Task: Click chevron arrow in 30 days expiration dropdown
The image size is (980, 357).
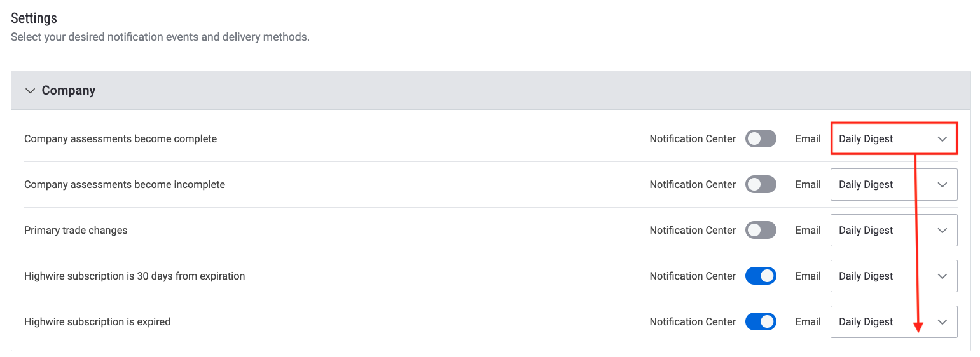Action: point(942,276)
